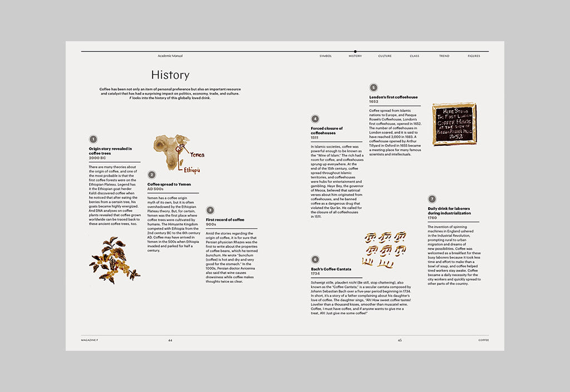Go to the TREND section in the header
Viewport: 570px width, 392px height.
[444, 56]
